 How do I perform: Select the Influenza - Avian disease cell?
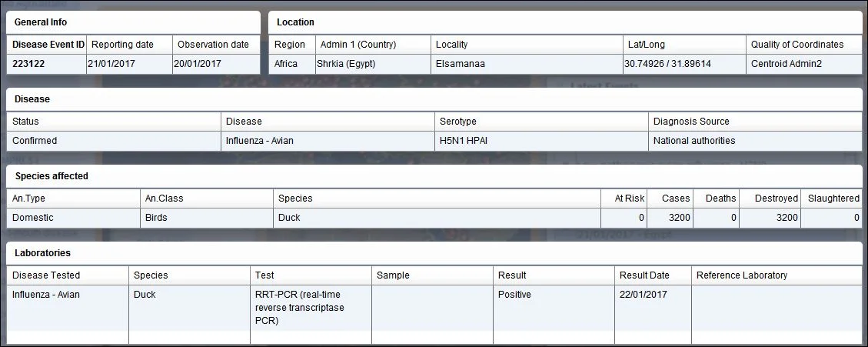(328, 141)
